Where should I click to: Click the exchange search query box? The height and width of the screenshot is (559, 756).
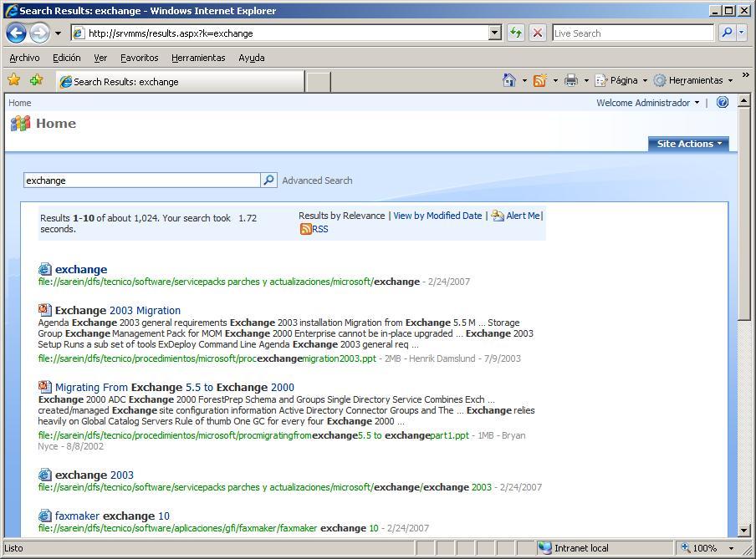tap(142, 180)
